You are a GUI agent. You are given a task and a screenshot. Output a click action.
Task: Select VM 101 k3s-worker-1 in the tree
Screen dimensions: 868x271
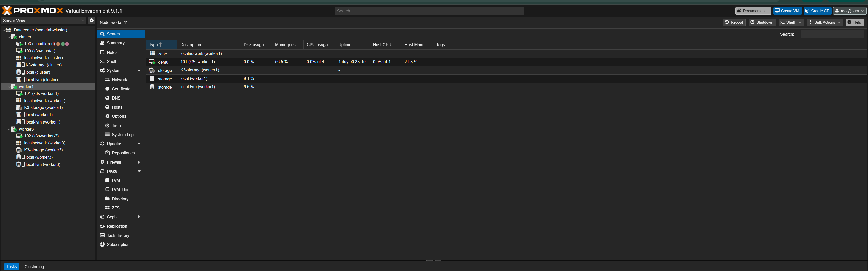[42, 93]
